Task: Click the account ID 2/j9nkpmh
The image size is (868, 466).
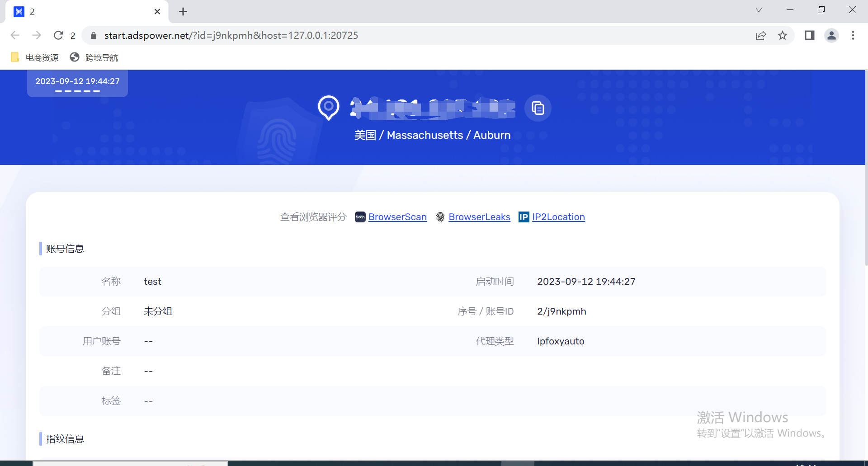Action: click(x=561, y=311)
